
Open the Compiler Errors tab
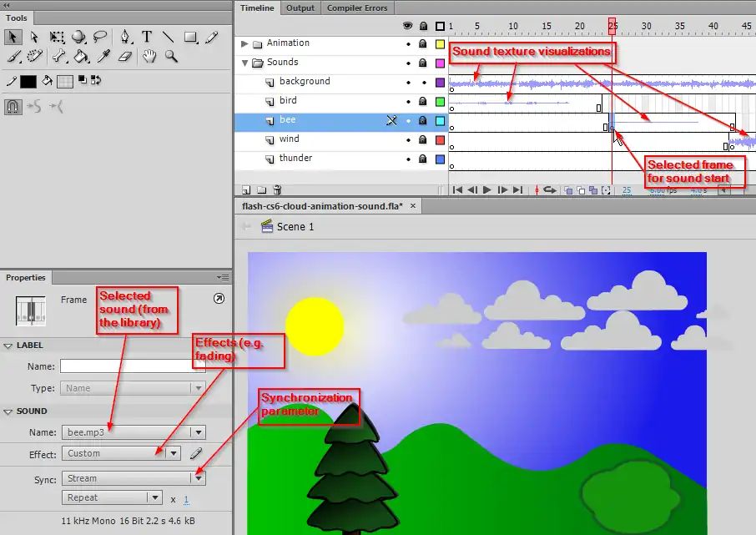click(357, 8)
